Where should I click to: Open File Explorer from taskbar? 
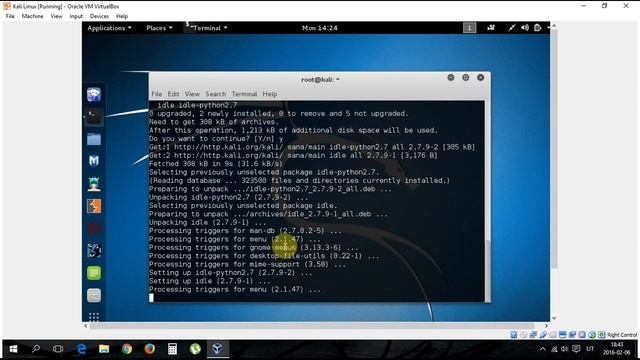tap(104, 349)
